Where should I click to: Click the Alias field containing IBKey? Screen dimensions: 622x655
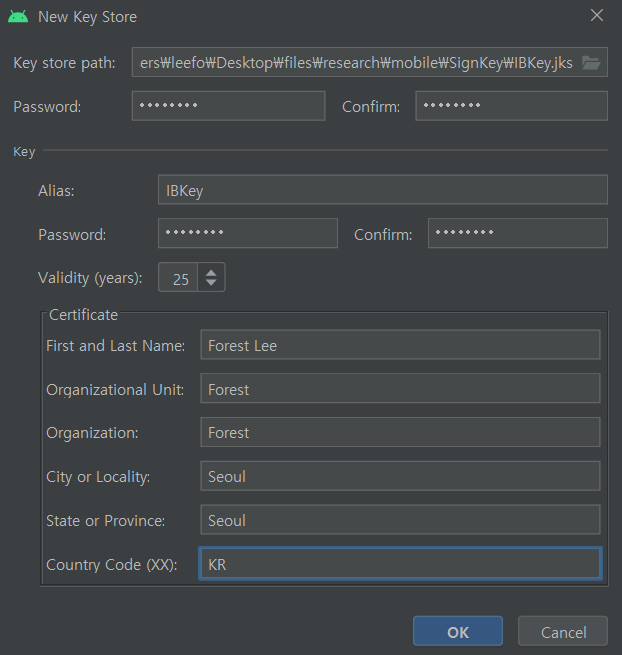pyautogui.click(x=383, y=190)
